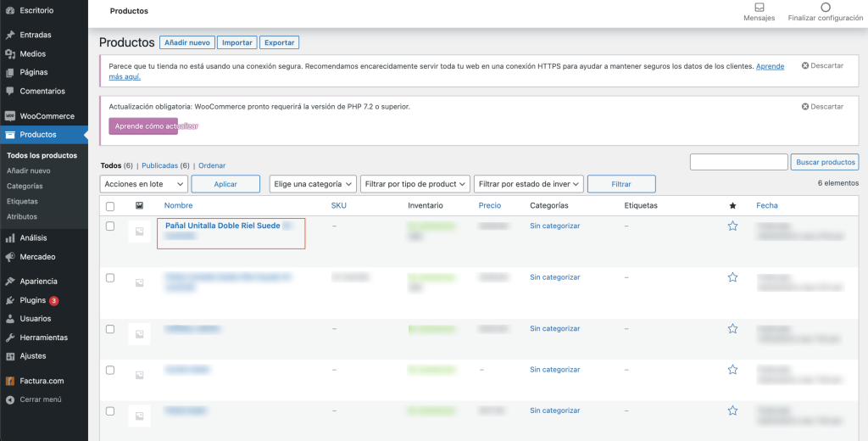868x441 pixels.
Task: Click the image column header icon
Action: click(x=140, y=205)
